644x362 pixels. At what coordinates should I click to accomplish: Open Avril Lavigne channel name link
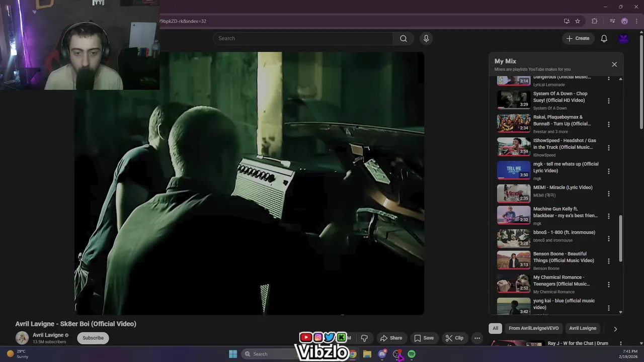[x=48, y=335]
